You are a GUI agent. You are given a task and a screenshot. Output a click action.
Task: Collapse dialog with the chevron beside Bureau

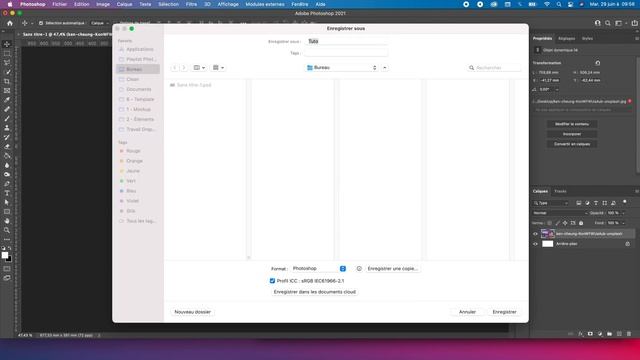coord(385,68)
